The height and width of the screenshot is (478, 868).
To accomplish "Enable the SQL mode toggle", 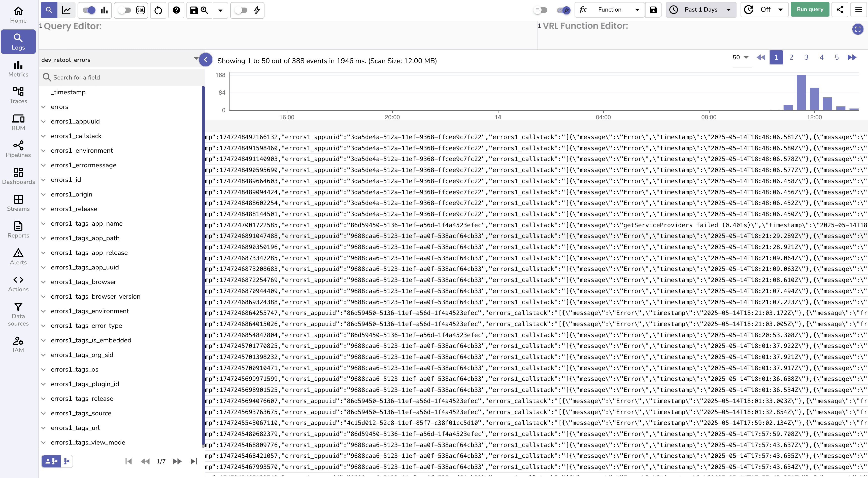I will click(x=125, y=10).
